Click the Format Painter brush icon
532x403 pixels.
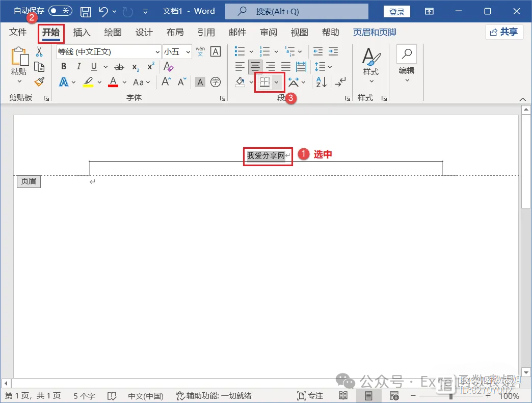coord(39,82)
